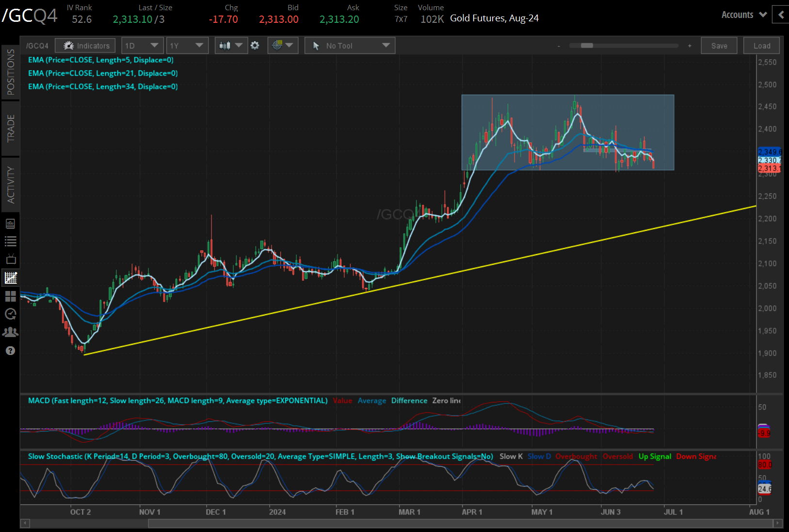The width and height of the screenshot is (789, 532).
Task: Open chart settings gear icon
Action: click(x=255, y=46)
